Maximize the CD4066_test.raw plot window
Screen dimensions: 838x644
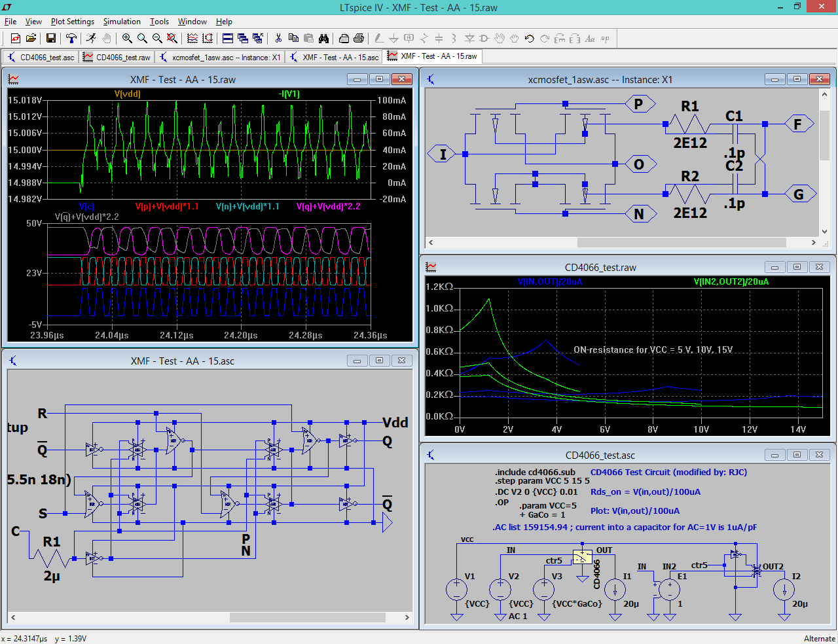point(797,267)
